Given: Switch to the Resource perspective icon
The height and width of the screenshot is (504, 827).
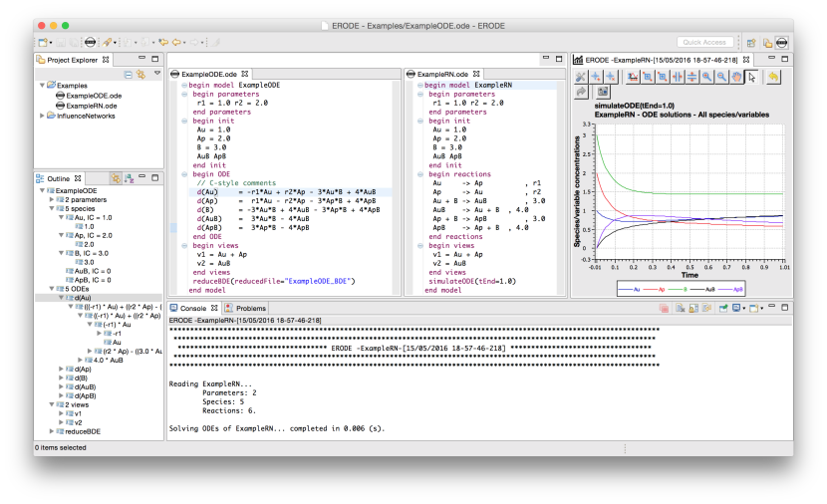Looking at the screenshot, I should 767,43.
